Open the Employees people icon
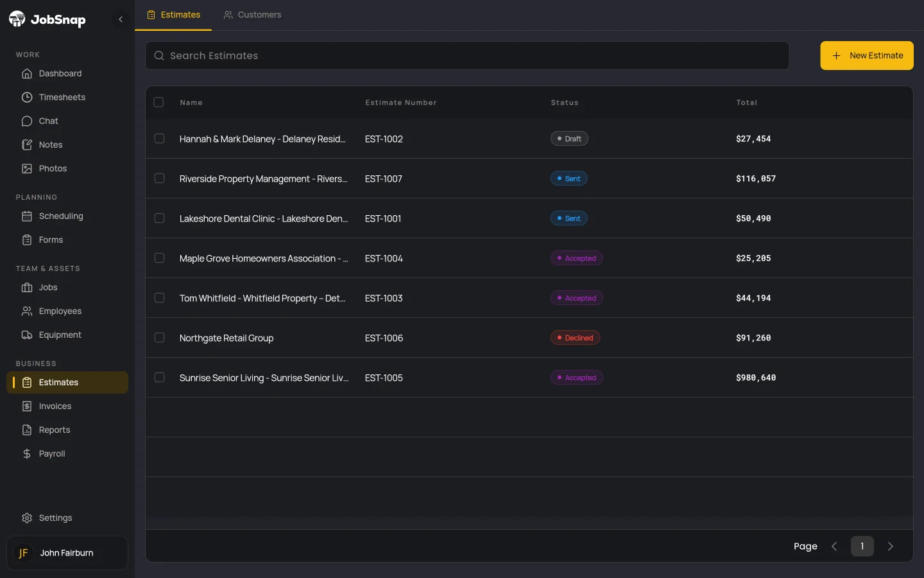Image resolution: width=924 pixels, height=578 pixels. point(27,311)
